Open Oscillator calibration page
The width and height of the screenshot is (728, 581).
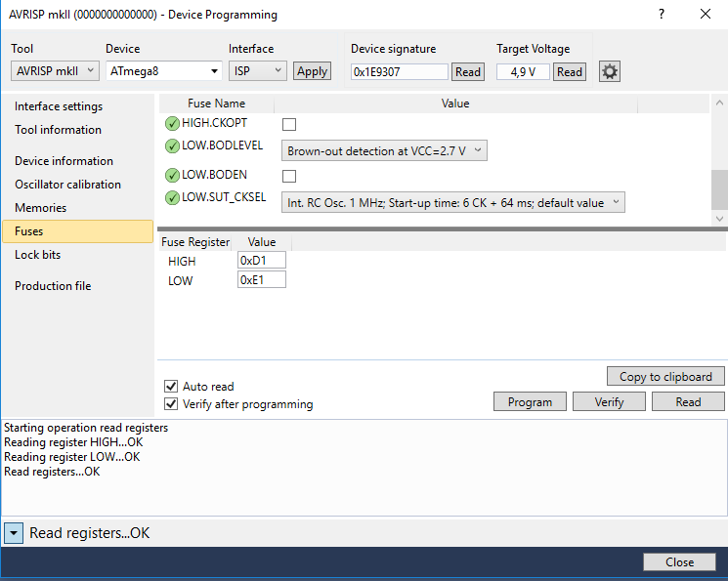tap(67, 185)
